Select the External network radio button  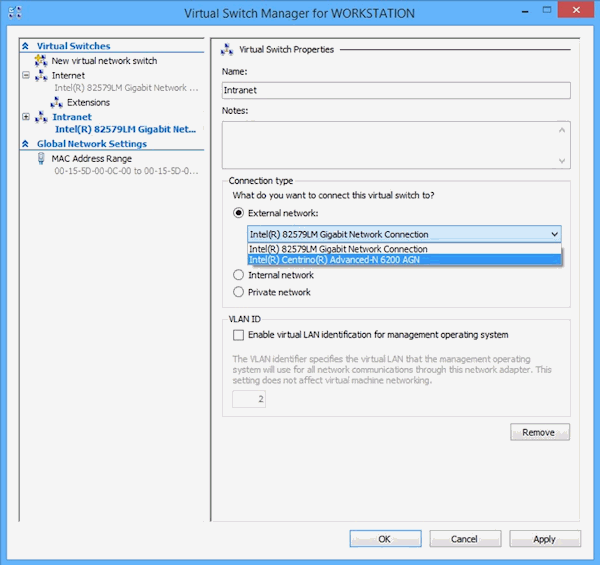(x=238, y=212)
